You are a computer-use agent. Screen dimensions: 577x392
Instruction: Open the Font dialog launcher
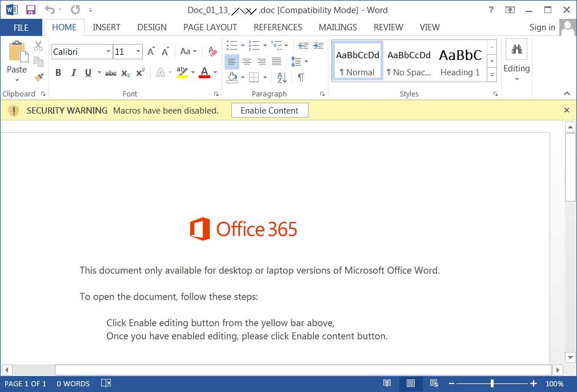[x=216, y=94]
